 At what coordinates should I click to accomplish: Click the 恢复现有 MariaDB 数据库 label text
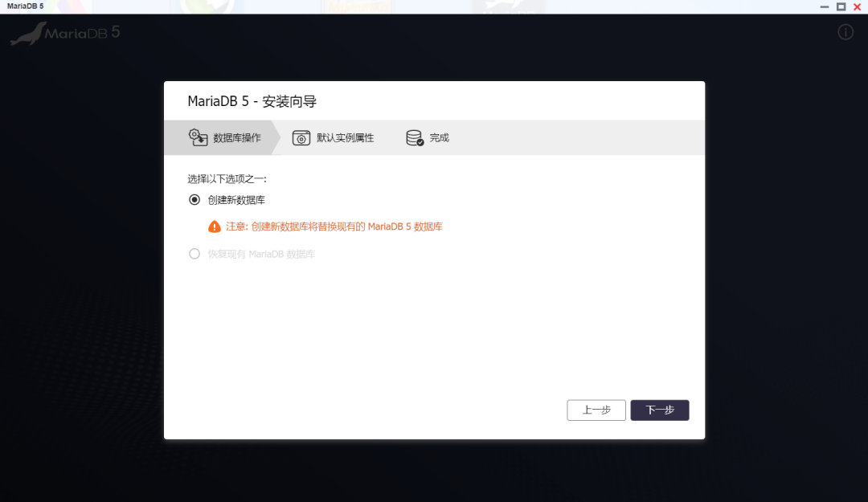click(x=261, y=254)
